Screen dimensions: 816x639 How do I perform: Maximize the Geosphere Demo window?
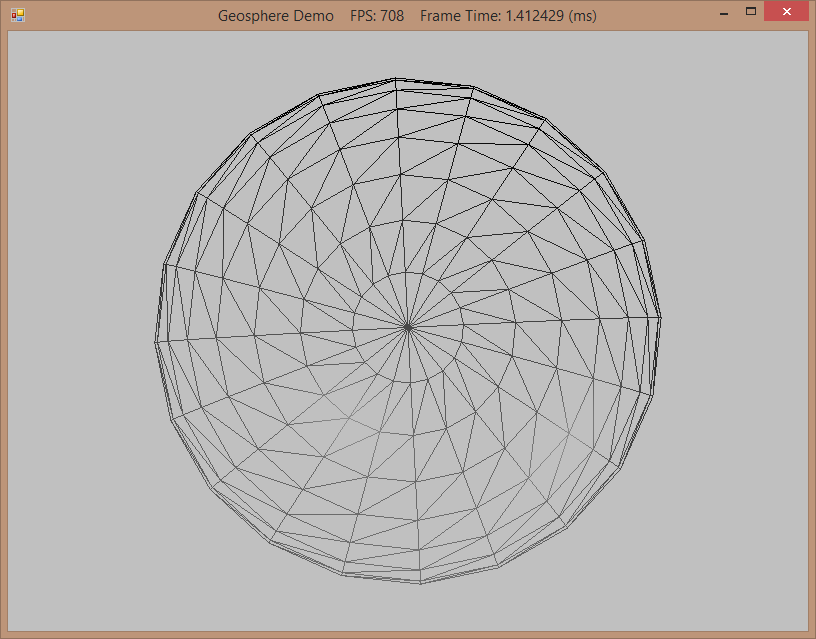pos(750,12)
